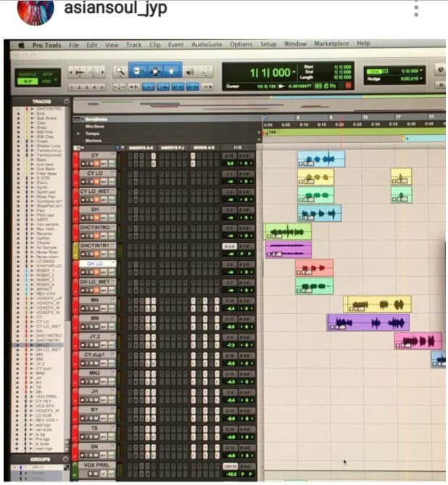This screenshot has height=485, width=448.
Task: Click the DH LO track name button
Action: pos(96,264)
